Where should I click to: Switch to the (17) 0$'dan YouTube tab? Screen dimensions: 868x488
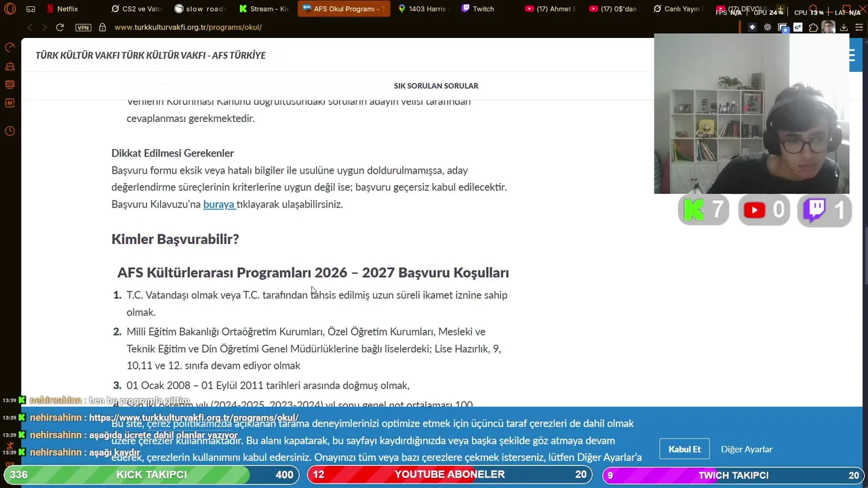point(614,9)
